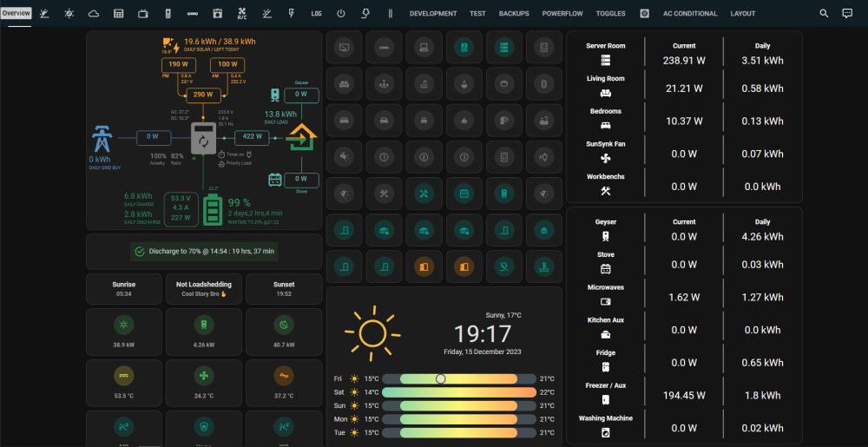
Task: Open the television view icon in header
Action: pyautogui.click(x=143, y=13)
